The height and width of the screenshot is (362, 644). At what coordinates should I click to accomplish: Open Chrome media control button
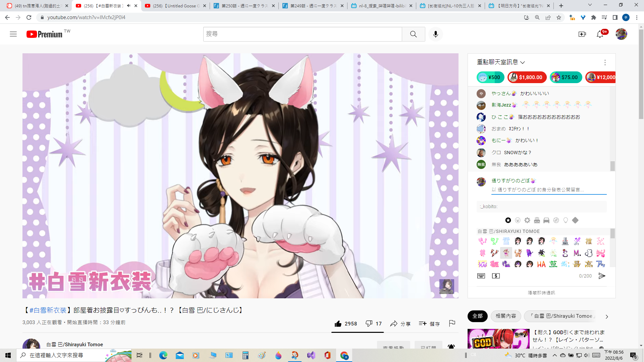coord(604,17)
